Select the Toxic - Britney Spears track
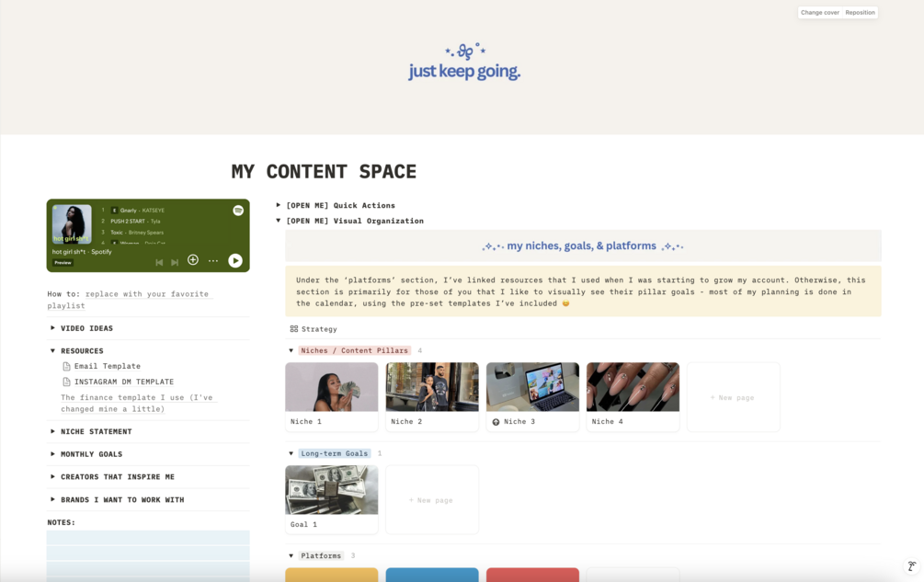The image size is (924, 582). point(137,232)
